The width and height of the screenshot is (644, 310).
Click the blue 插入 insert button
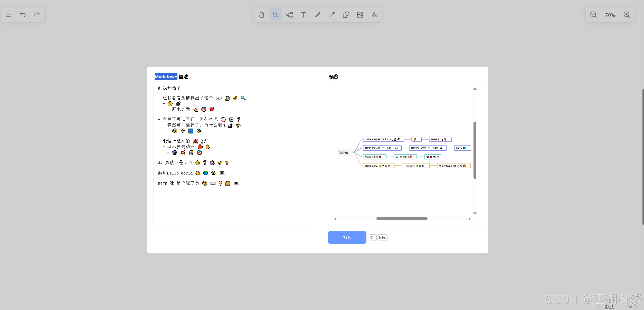(x=347, y=237)
